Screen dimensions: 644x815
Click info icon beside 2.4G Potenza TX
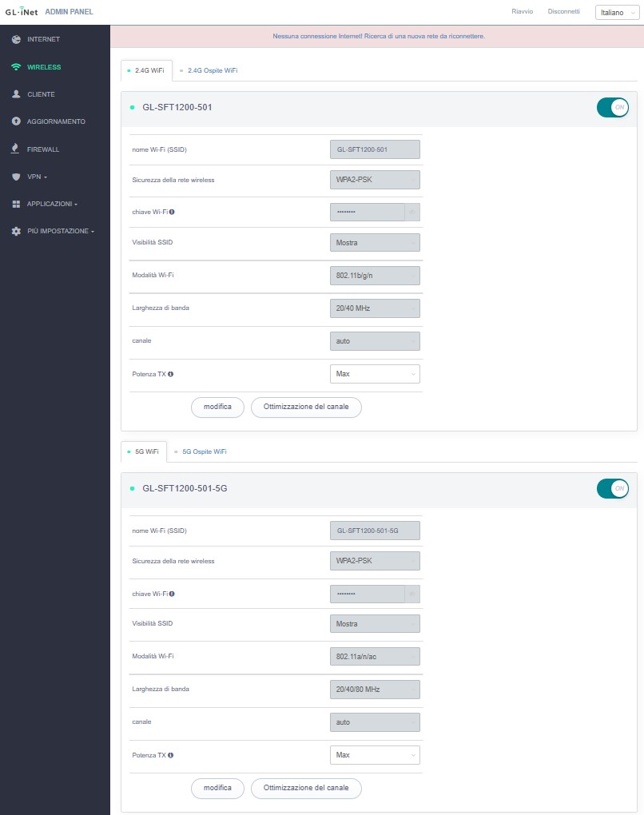pos(170,374)
